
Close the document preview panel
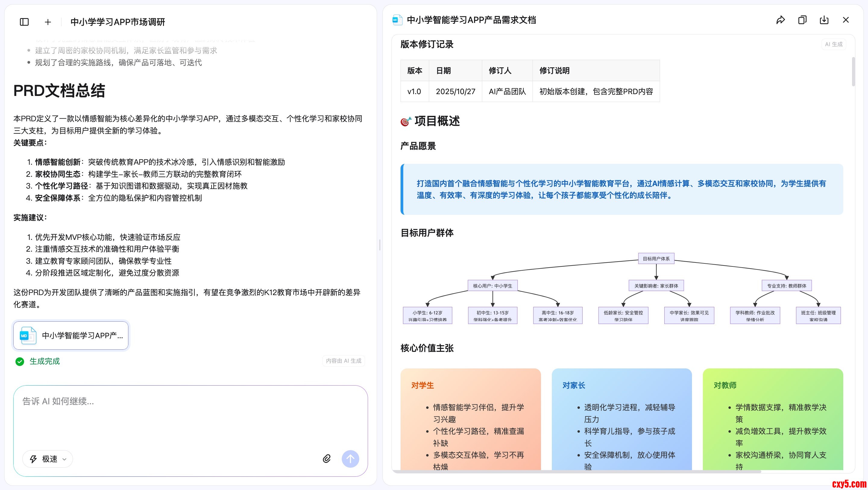point(846,20)
